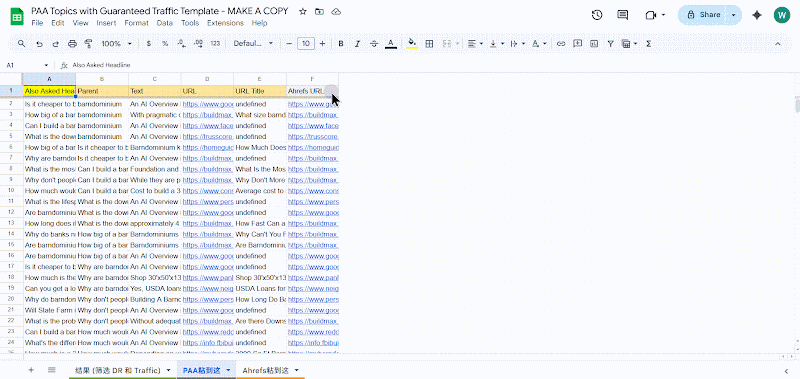Click the move to folder icon
Screen dimensions: 800x379
click(319, 11)
